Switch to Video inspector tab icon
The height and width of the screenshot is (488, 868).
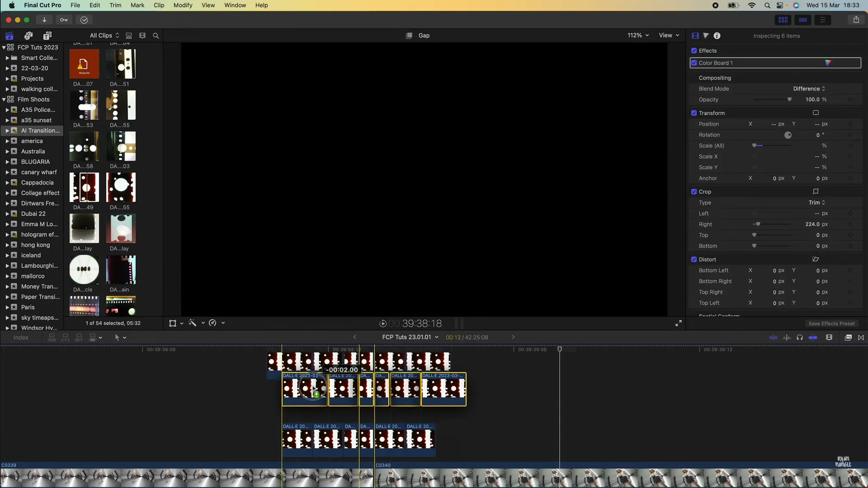pos(695,36)
